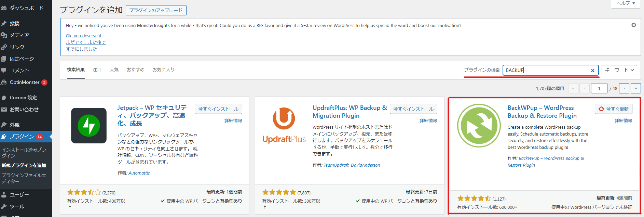Open the Automattic author link
This screenshot has width=644, height=217.
139,173
